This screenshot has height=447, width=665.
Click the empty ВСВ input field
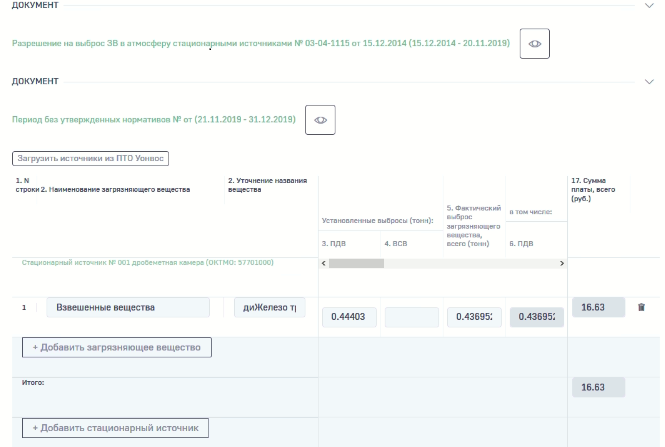click(x=411, y=317)
